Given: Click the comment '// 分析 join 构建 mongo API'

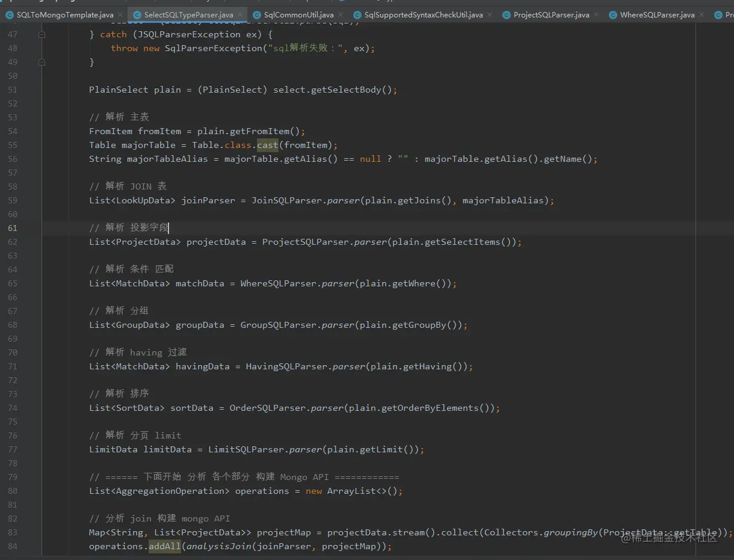Looking at the screenshot, I should pyautogui.click(x=159, y=518).
